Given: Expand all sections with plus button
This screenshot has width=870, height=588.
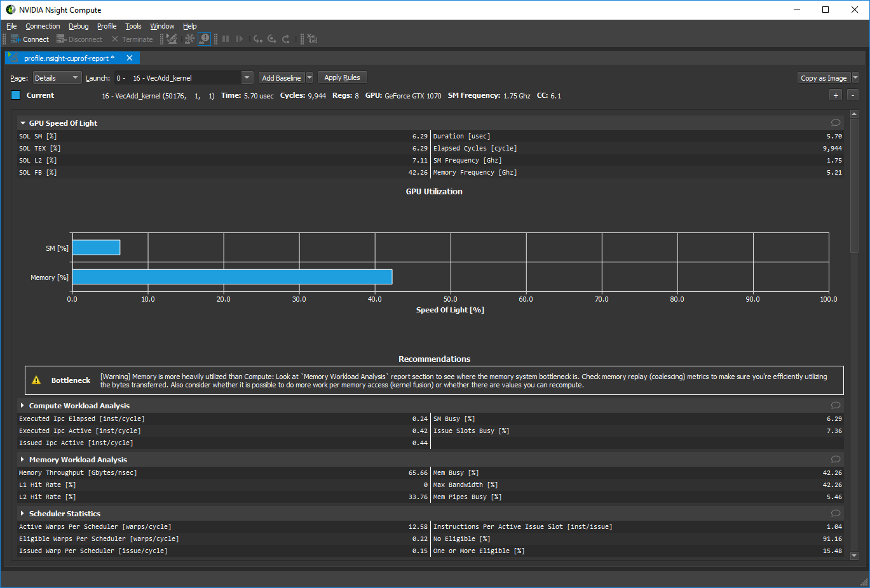Looking at the screenshot, I should coord(836,95).
